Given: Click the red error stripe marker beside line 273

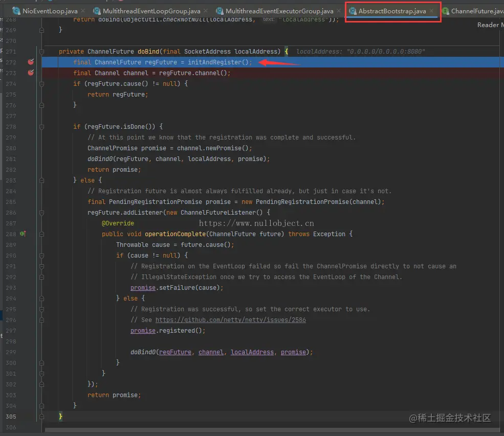Looking at the screenshot, I should (31, 73).
